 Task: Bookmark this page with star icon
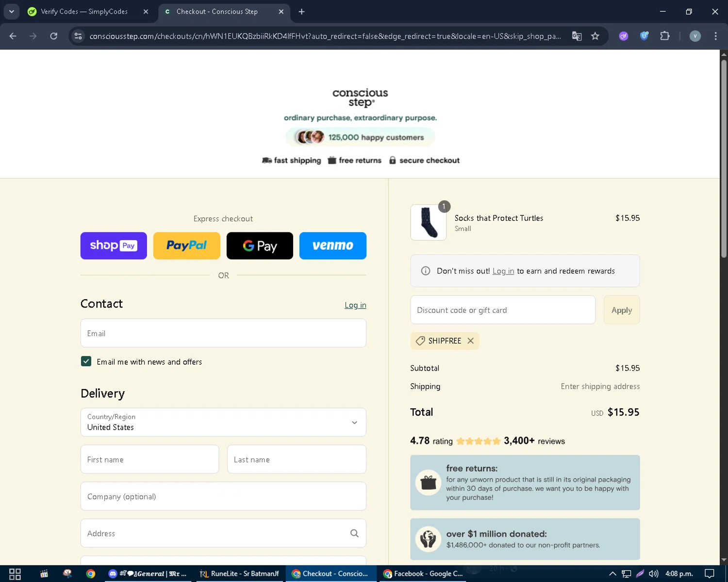pyautogui.click(x=595, y=36)
